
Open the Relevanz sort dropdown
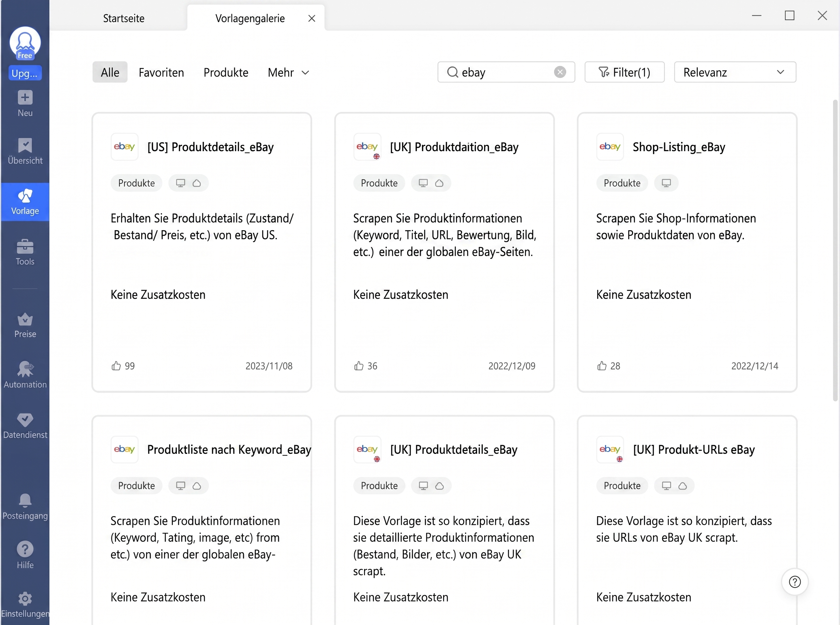click(x=735, y=72)
